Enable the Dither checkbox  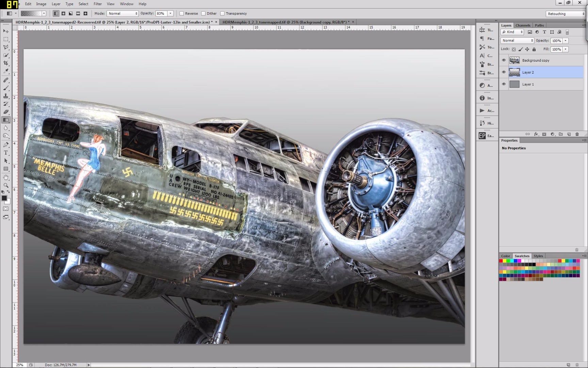pos(203,14)
